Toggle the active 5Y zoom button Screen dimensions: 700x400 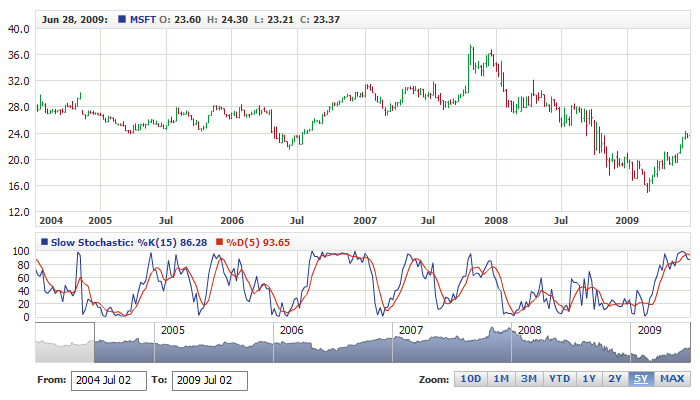coord(643,379)
